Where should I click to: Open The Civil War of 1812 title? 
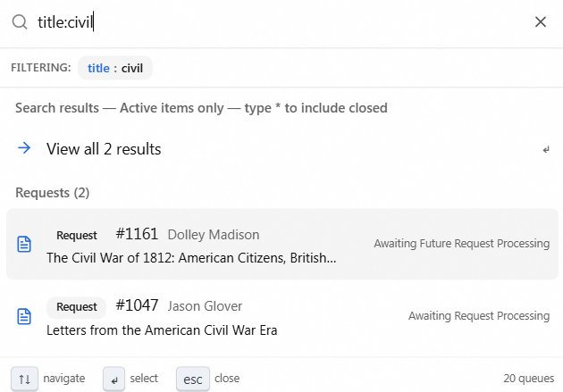(x=191, y=258)
